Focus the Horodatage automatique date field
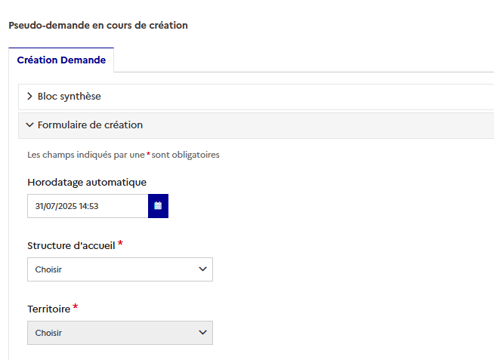The image size is (494, 360). point(88,206)
